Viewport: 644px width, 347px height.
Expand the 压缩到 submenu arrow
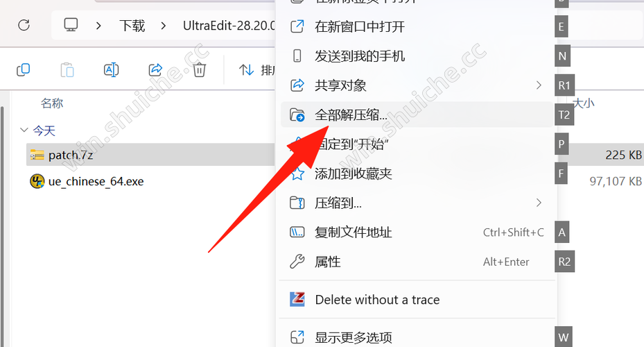[539, 203]
